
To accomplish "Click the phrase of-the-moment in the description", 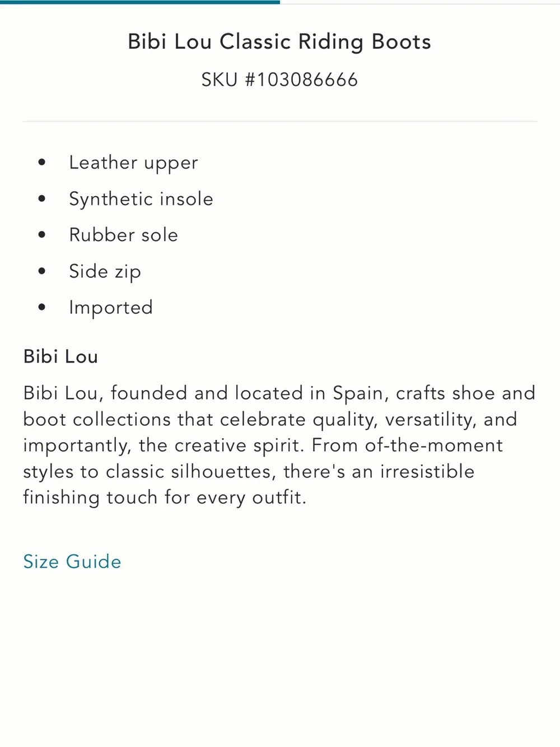I will click(434, 446).
